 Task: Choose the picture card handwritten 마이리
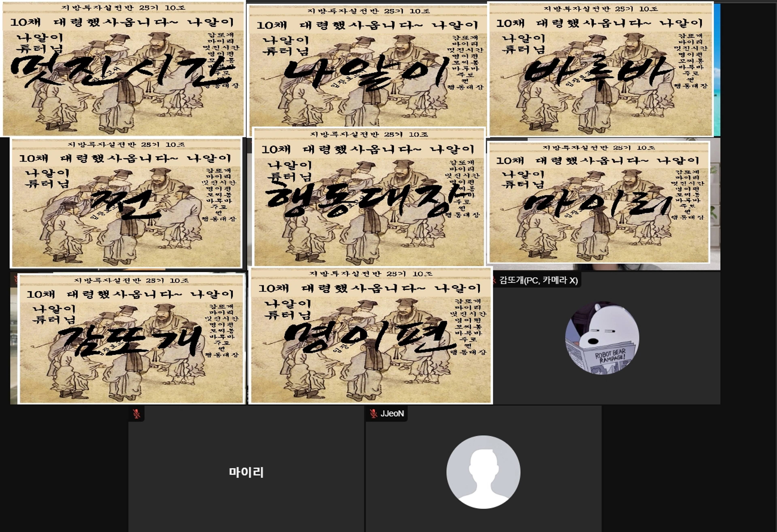coord(599,202)
